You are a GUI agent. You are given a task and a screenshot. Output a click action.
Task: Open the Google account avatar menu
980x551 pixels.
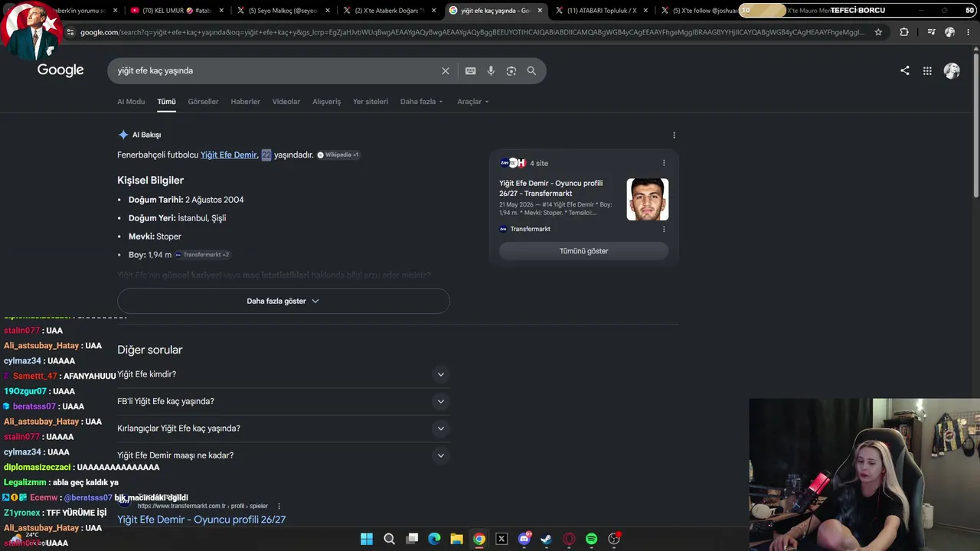pos(952,70)
